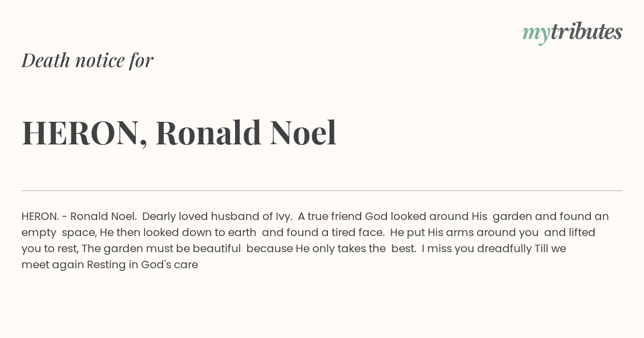Click "Resting in God's care" closing line
Image resolution: width=644 pixels, height=338 pixels.
pos(142,265)
